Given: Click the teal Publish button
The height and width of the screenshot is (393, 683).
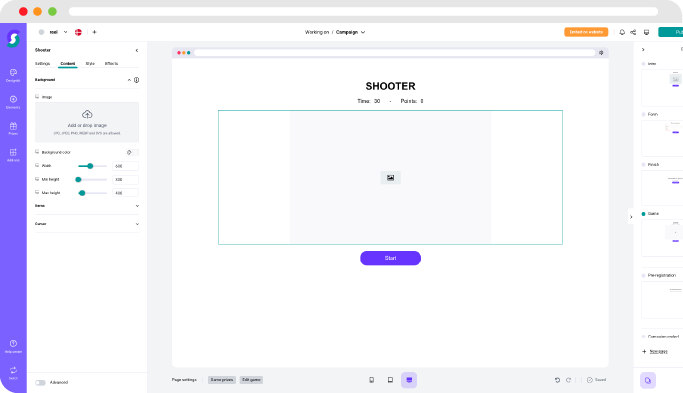Looking at the screenshot, I should pos(671,32).
